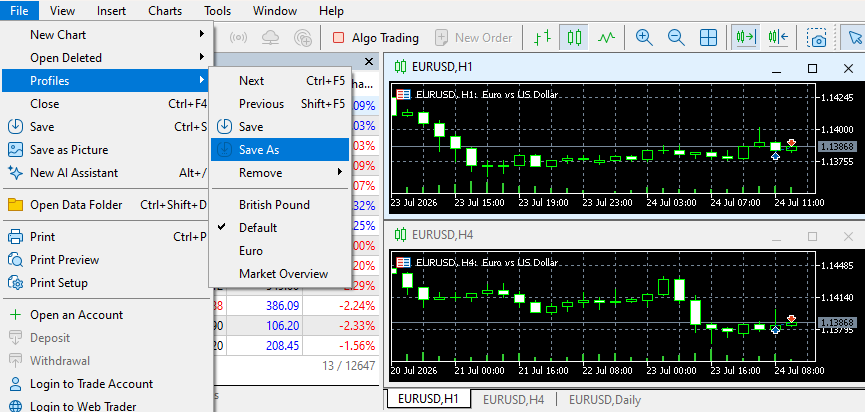865x412 pixels.
Task: Click the Profiles submenu Save icon
Action: coord(225,126)
